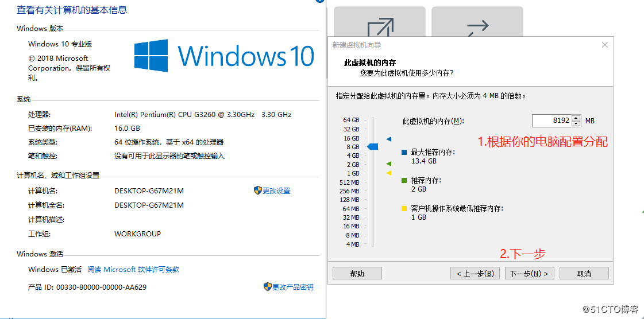Click the shield icon beside 更改设置

point(257,190)
